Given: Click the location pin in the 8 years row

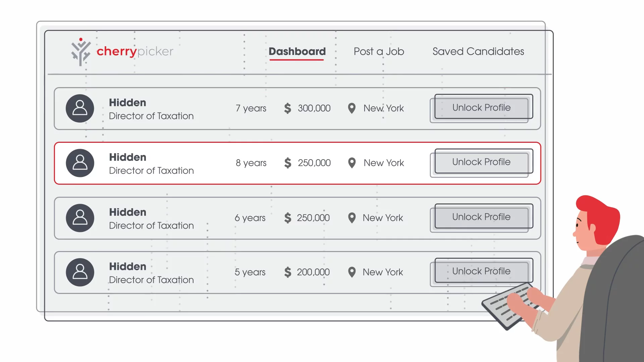Looking at the screenshot, I should tap(352, 163).
